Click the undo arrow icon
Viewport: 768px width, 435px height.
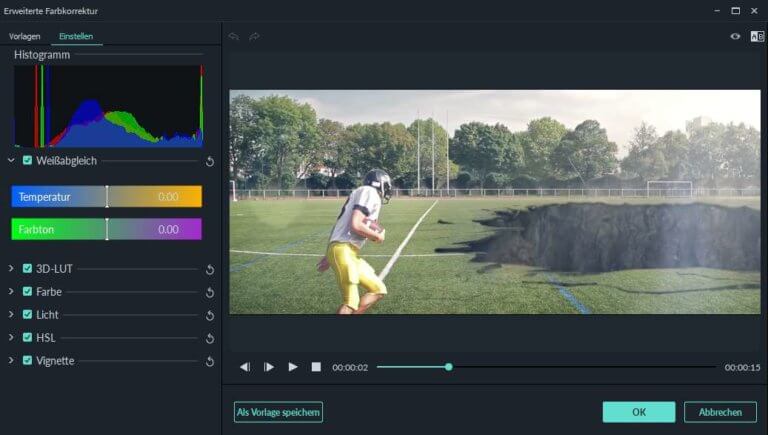pos(234,36)
